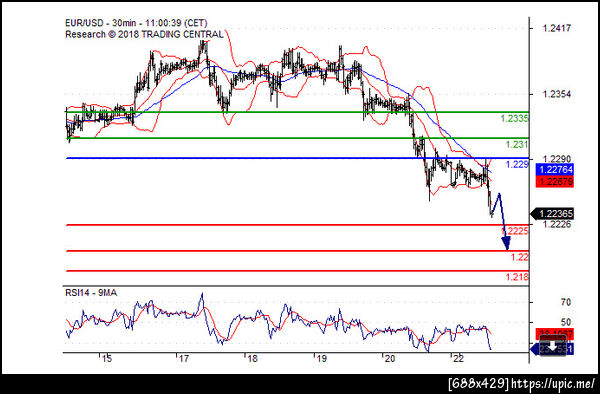This screenshot has height=394, width=600.
Task: Click the [688x429] image size label
Action: tap(479, 383)
